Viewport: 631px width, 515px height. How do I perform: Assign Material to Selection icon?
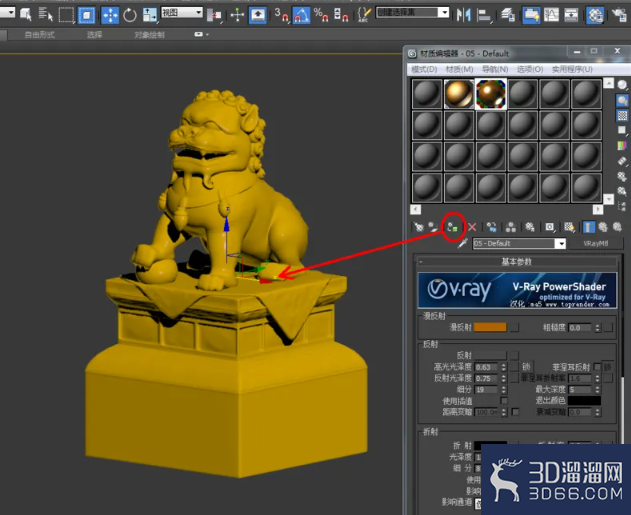tap(453, 227)
